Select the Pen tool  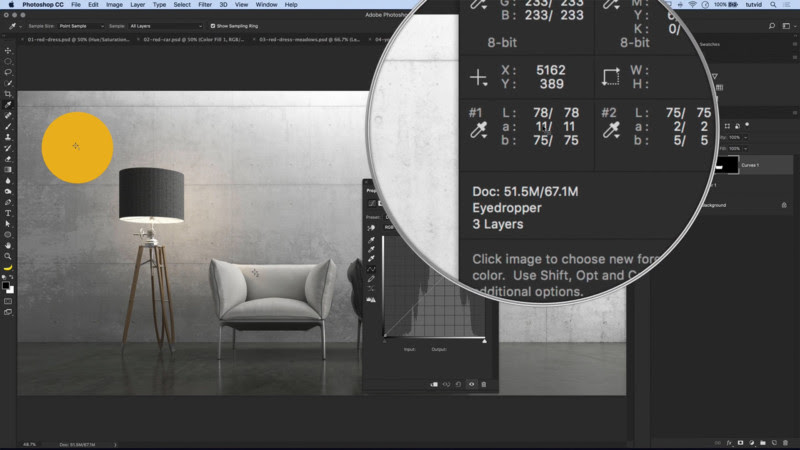(x=8, y=202)
